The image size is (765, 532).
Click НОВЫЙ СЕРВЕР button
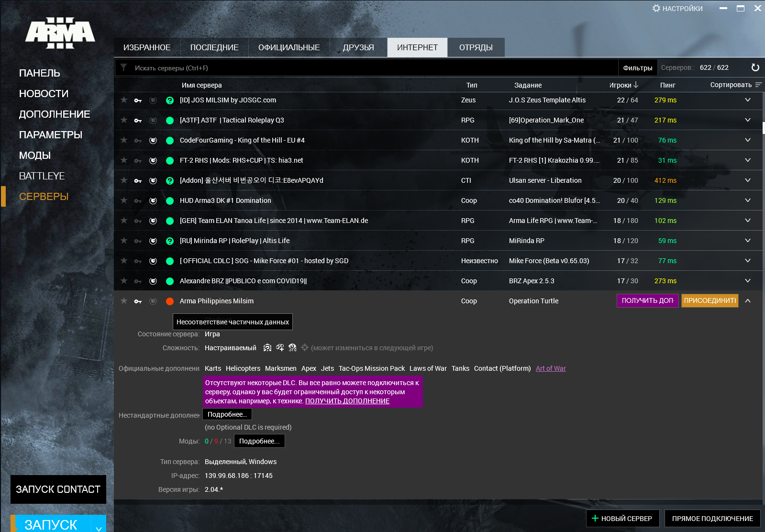click(x=622, y=519)
